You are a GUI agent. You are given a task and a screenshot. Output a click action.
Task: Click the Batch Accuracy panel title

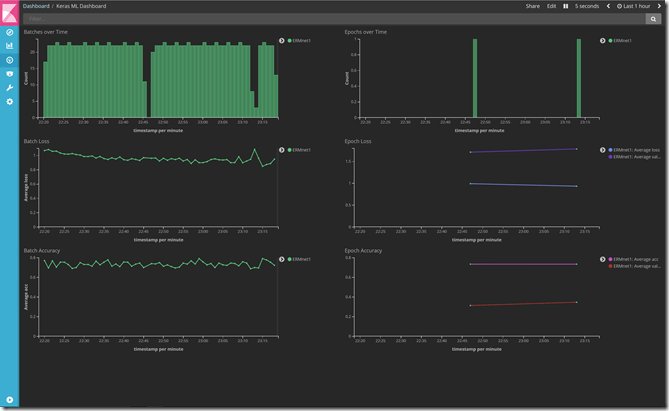tap(42, 250)
